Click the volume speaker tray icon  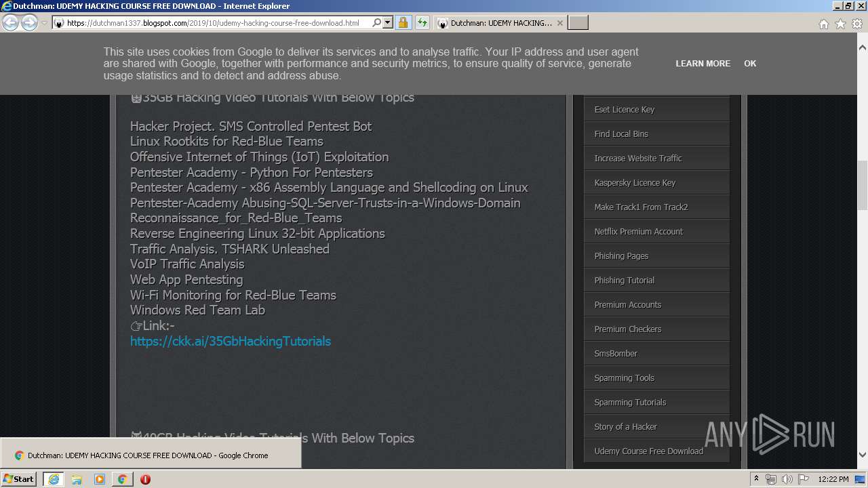787,479
